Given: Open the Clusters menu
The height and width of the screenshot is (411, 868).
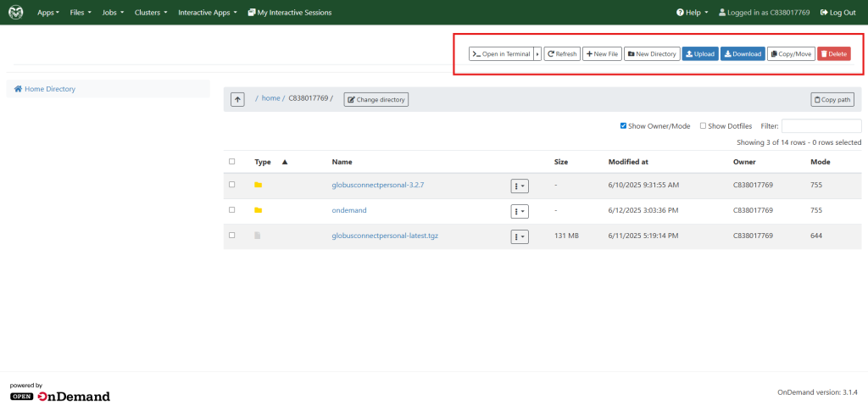Looking at the screenshot, I should pyautogui.click(x=150, y=13).
